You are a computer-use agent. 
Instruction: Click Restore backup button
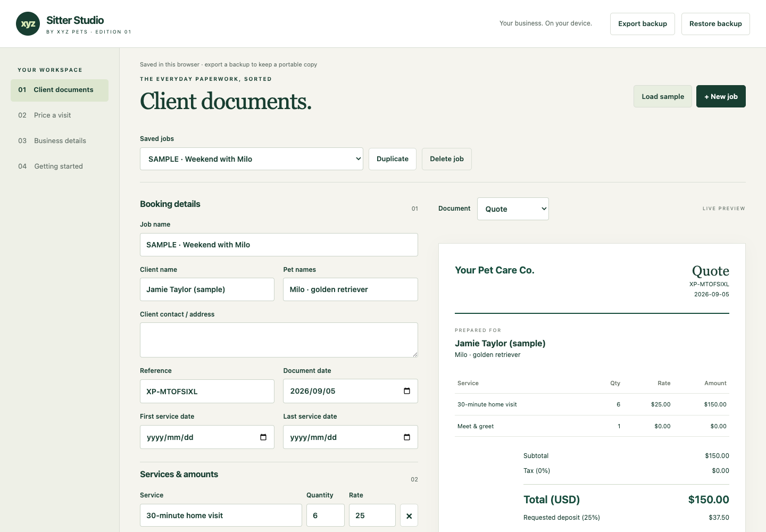715,24
